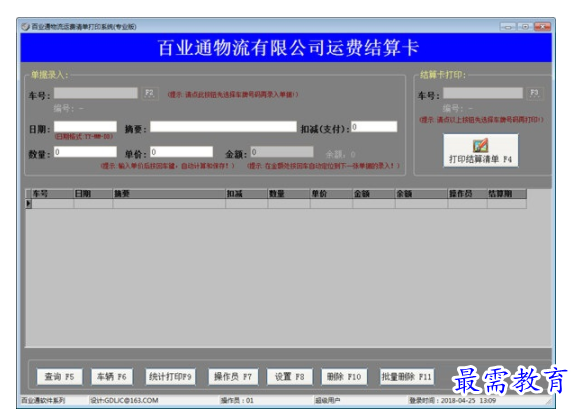The height and width of the screenshot is (412, 576).
Task: Click the 超级用户 status bar entry
Action: pos(327,400)
